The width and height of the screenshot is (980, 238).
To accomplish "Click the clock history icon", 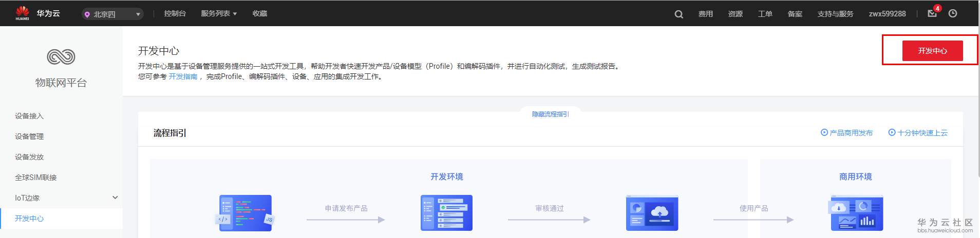I will point(953,13).
